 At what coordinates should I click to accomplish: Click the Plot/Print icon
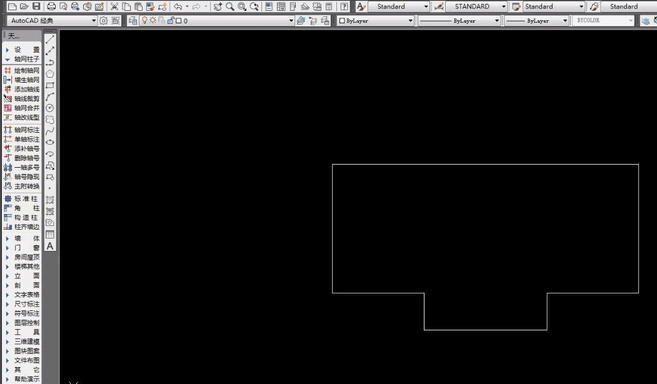[x=51, y=6]
